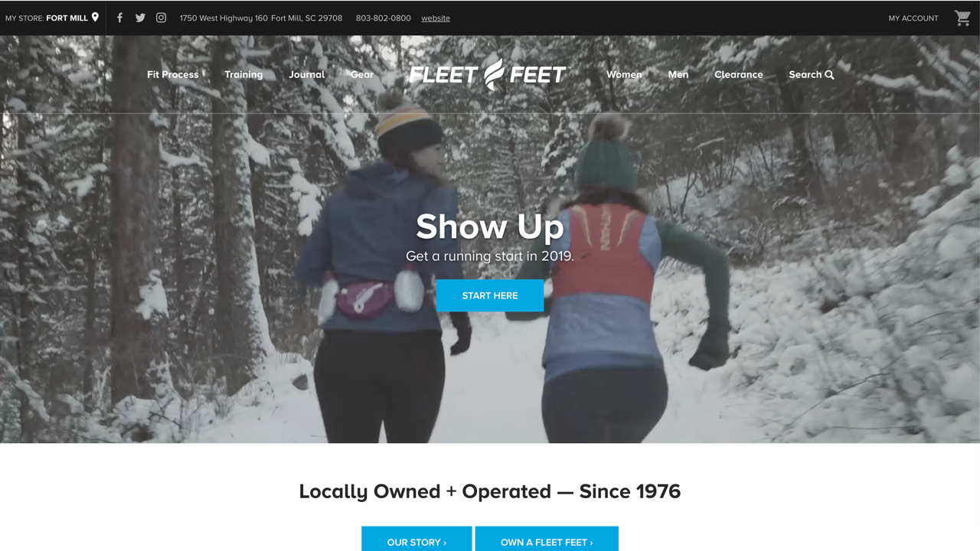Go home via Fleet Feet logo
Image resolution: width=980 pixels, height=551 pixels.
(x=488, y=74)
